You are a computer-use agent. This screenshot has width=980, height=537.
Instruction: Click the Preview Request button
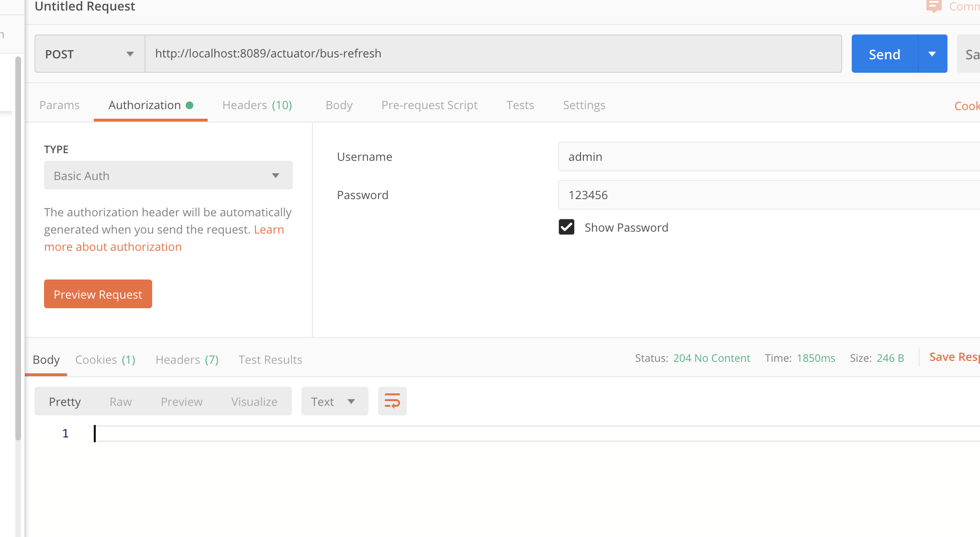point(98,294)
